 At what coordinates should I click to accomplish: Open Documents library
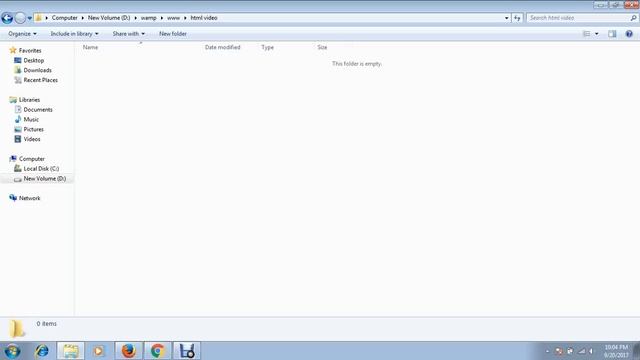[38, 109]
